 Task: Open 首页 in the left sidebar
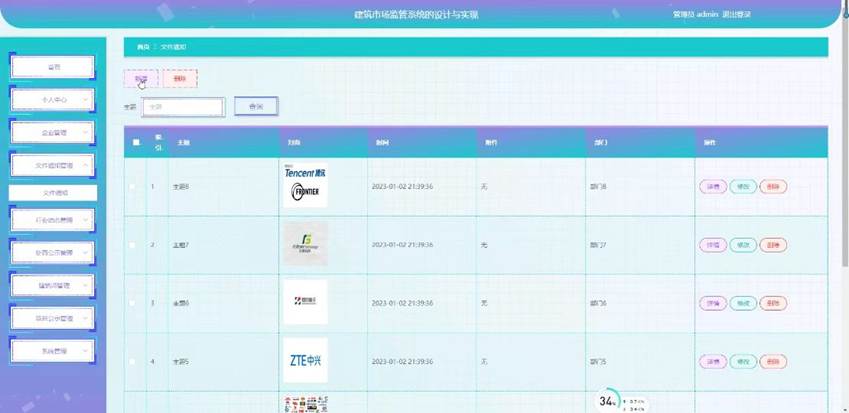(x=53, y=67)
